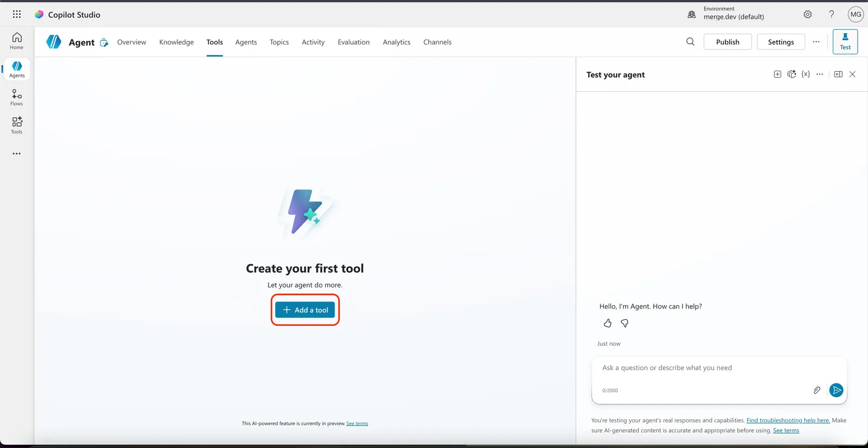The width and height of the screenshot is (868, 448).
Task: Toggle the Test pane button
Action: click(845, 42)
